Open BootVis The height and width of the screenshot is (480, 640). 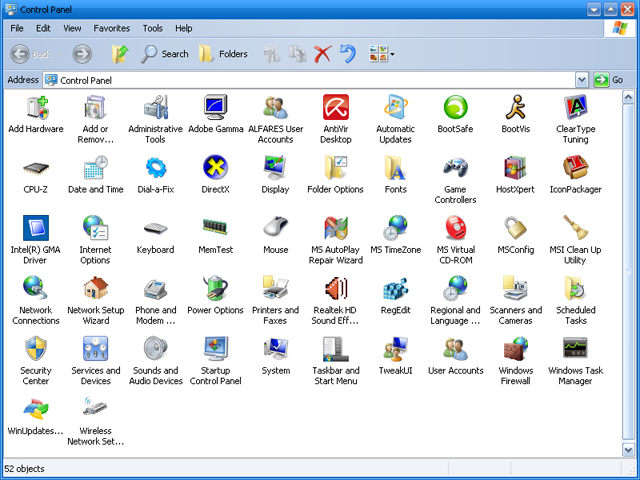(x=516, y=114)
